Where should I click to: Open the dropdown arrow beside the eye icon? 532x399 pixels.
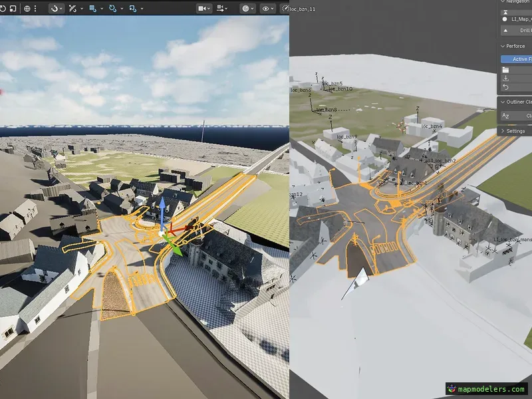pos(272,9)
